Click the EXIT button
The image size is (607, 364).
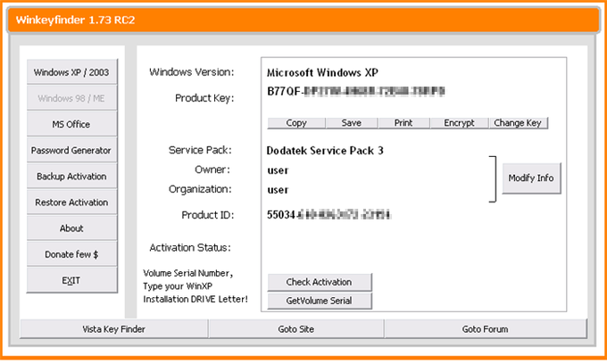(x=72, y=279)
